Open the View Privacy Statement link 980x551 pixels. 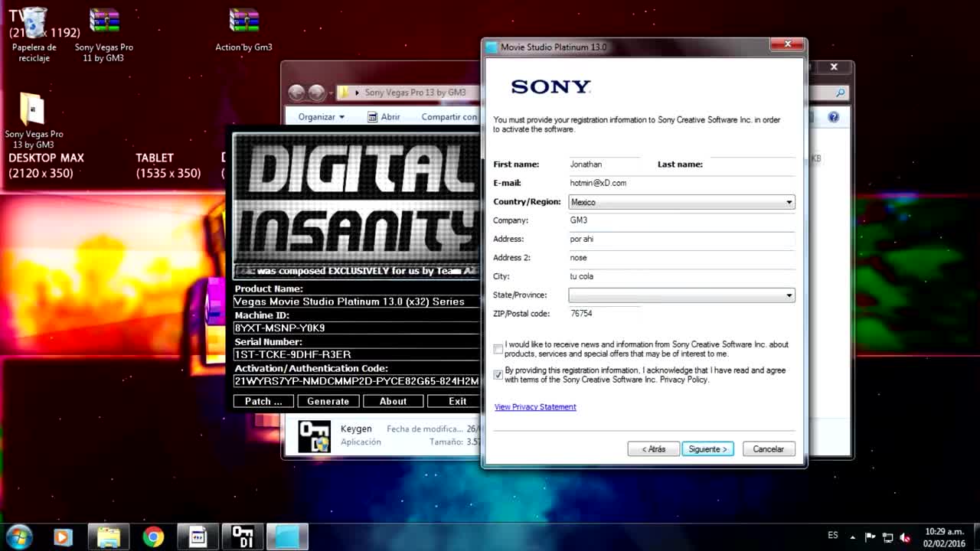[x=535, y=407]
